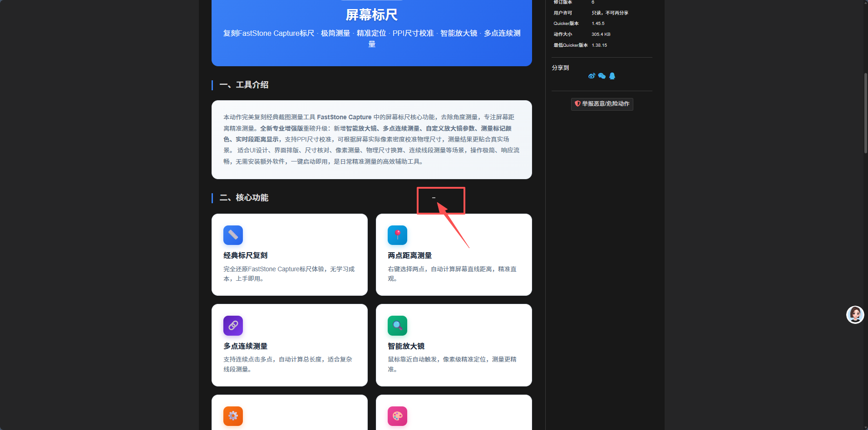Click the chain link icon in 多点连续测量 card
Image resolution: width=868 pixels, height=430 pixels.
[233, 325]
